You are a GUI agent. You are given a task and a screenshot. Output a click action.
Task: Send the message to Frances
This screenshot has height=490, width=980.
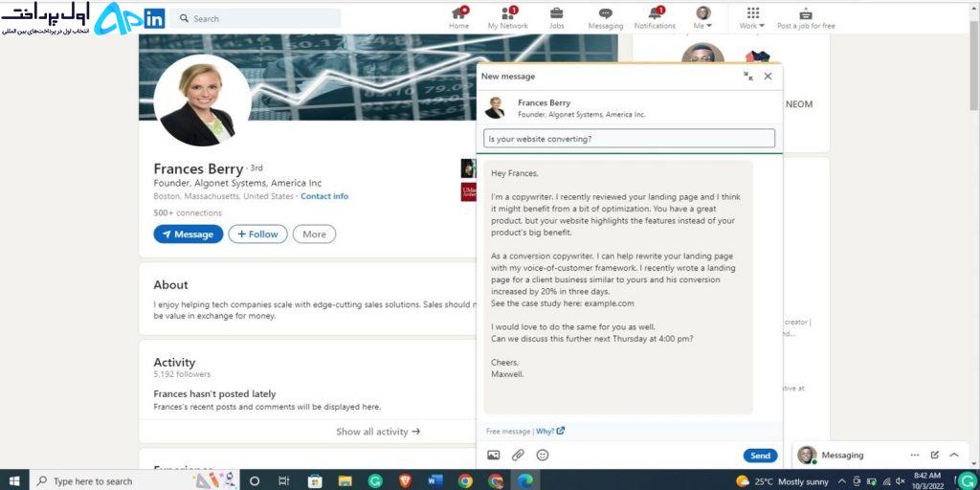point(760,456)
